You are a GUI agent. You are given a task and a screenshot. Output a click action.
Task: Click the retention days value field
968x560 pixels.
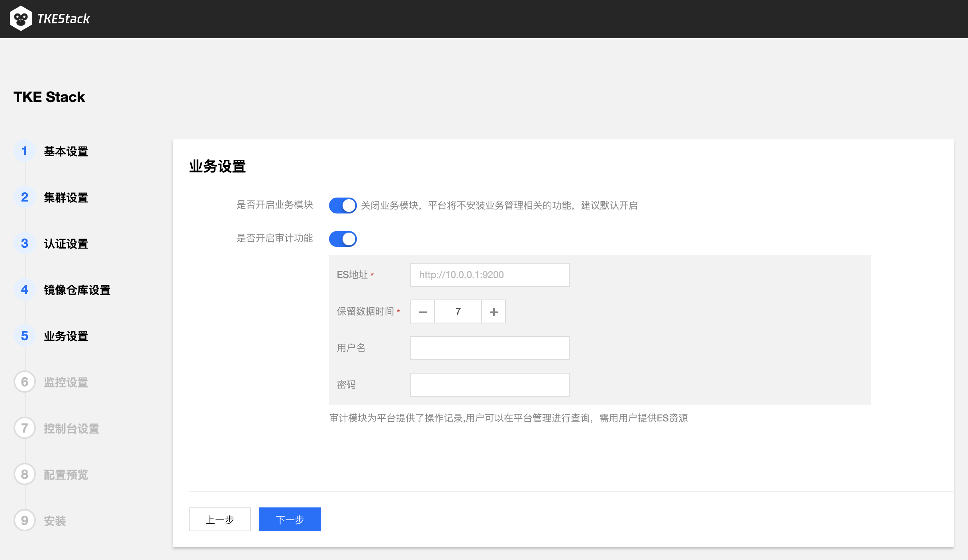pos(458,312)
